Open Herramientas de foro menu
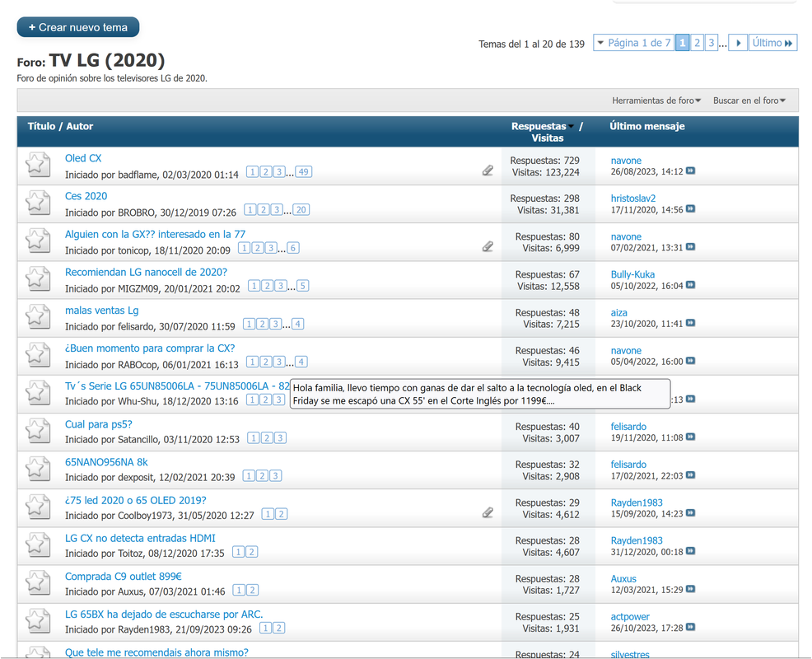 click(x=656, y=100)
